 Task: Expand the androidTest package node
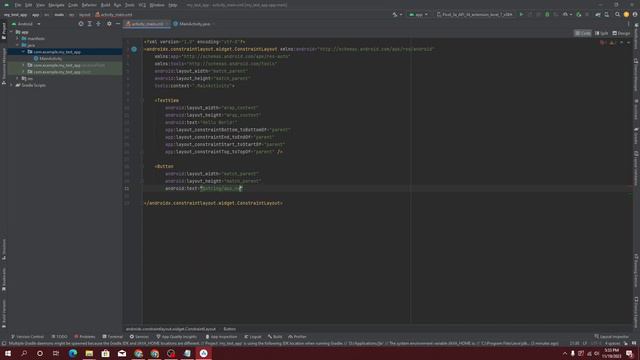pos(24,65)
